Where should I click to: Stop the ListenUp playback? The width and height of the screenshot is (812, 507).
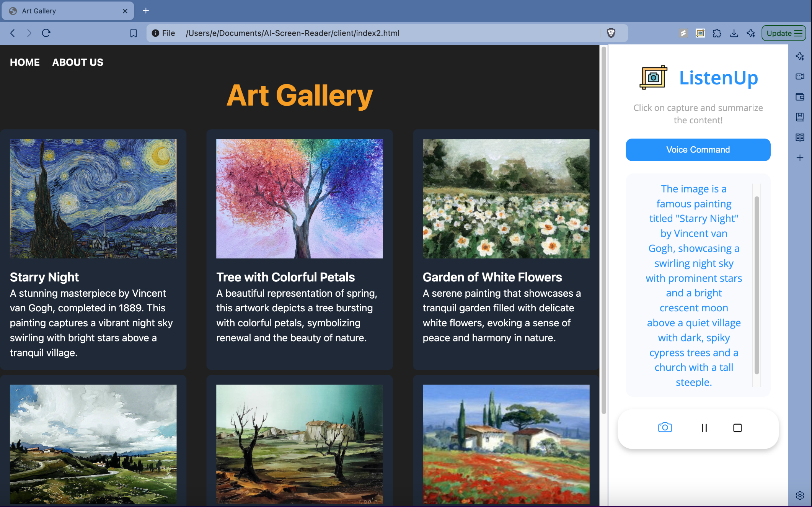click(x=737, y=428)
